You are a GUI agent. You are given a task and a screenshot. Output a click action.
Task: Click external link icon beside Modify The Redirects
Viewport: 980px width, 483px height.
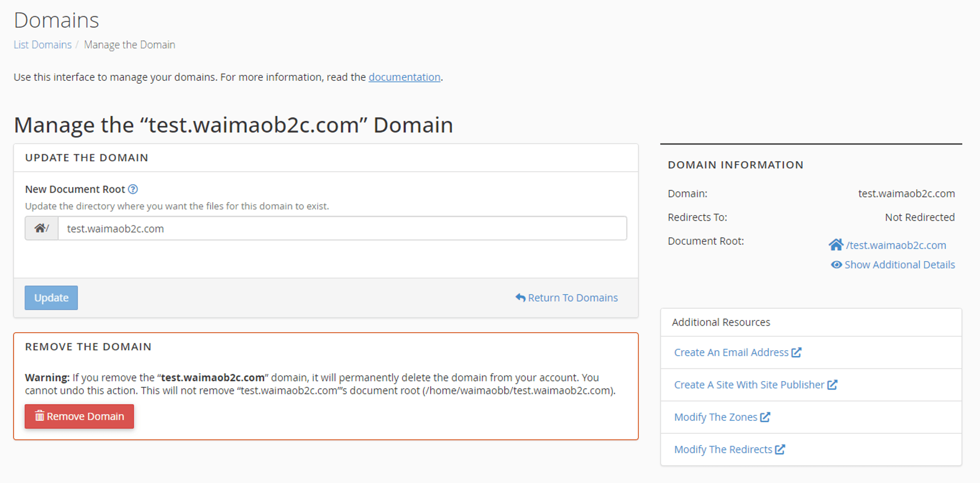(780, 449)
